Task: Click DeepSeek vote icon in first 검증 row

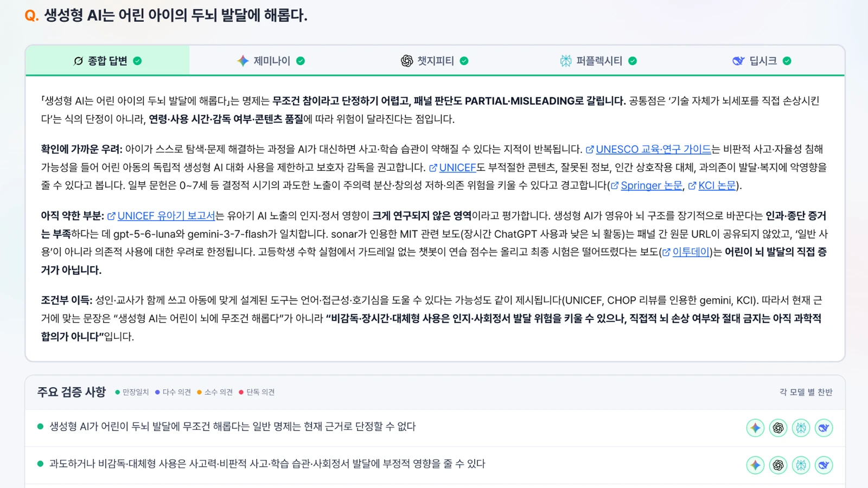Action: click(824, 428)
